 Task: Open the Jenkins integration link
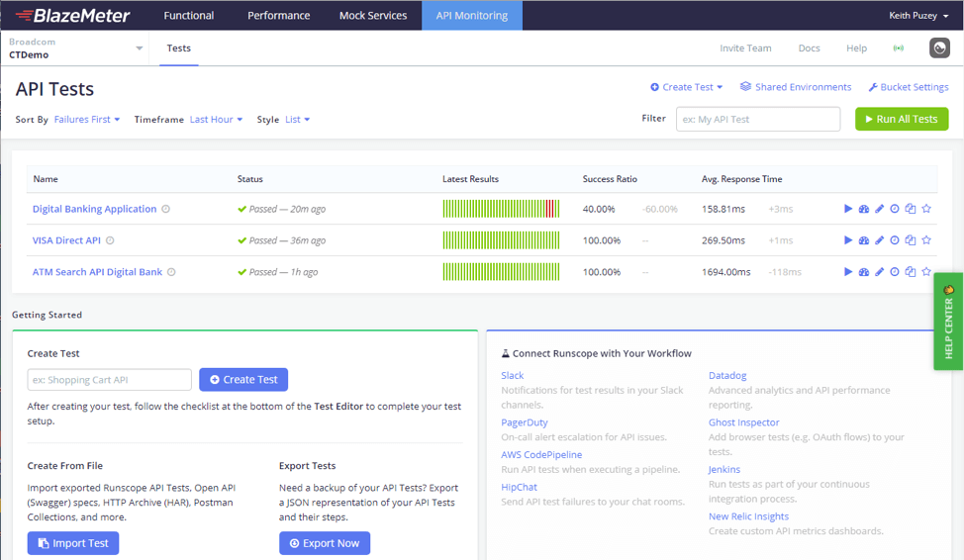pos(724,469)
